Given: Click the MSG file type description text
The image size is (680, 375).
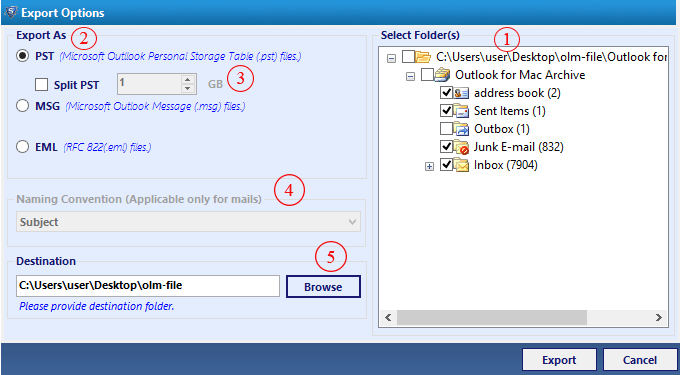Looking at the screenshot, I should (x=155, y=106).
